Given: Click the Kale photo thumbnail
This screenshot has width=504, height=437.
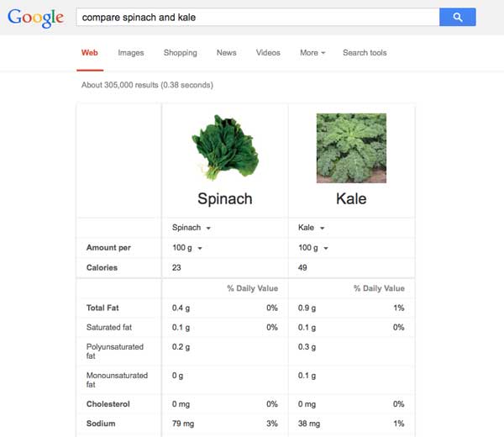Looking at the screenshot, I should pyautogui.click(x=351, y=148).
